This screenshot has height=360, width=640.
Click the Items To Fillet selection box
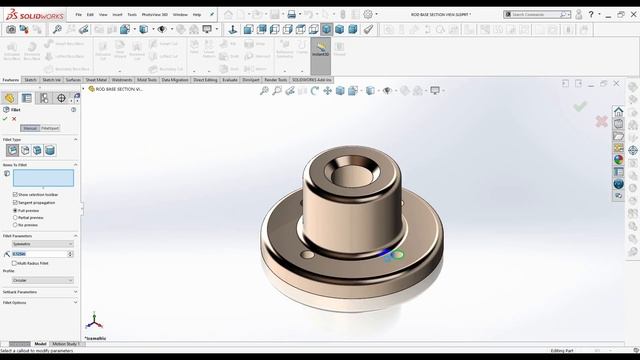coord(43,178)
